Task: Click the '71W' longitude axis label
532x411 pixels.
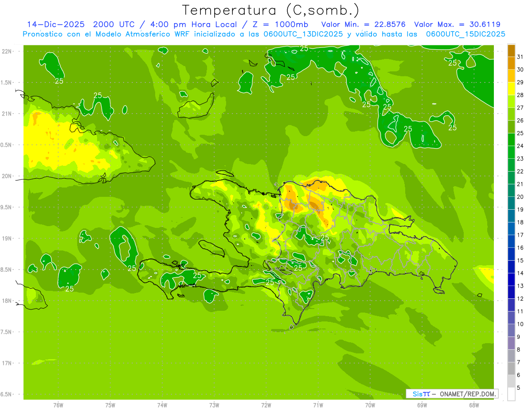Action: point(318,405)
